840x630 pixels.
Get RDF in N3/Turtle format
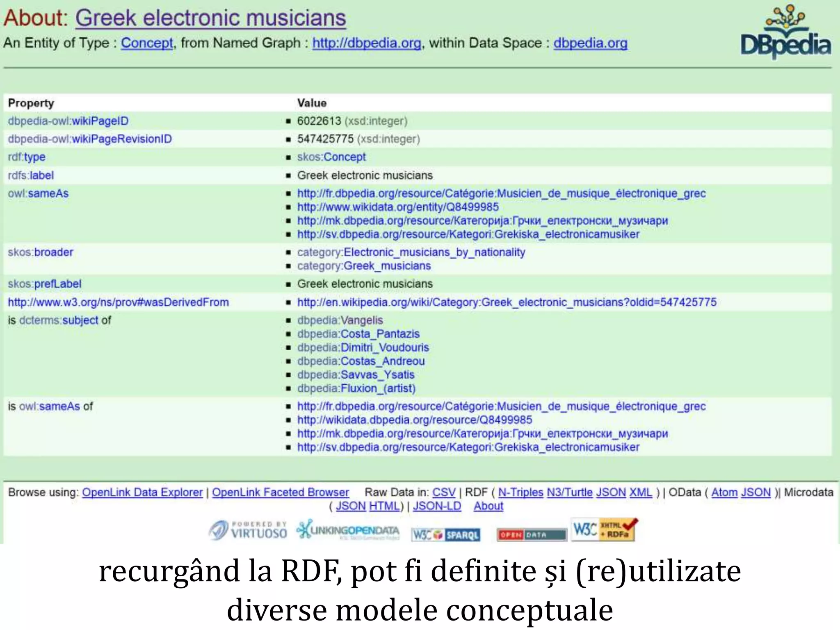(570, 492)
